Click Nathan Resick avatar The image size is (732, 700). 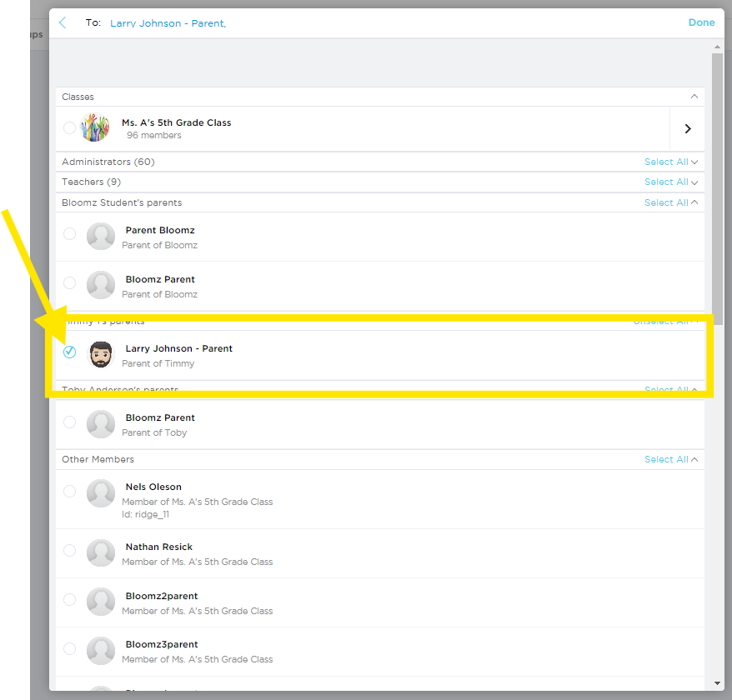point(101,553)
